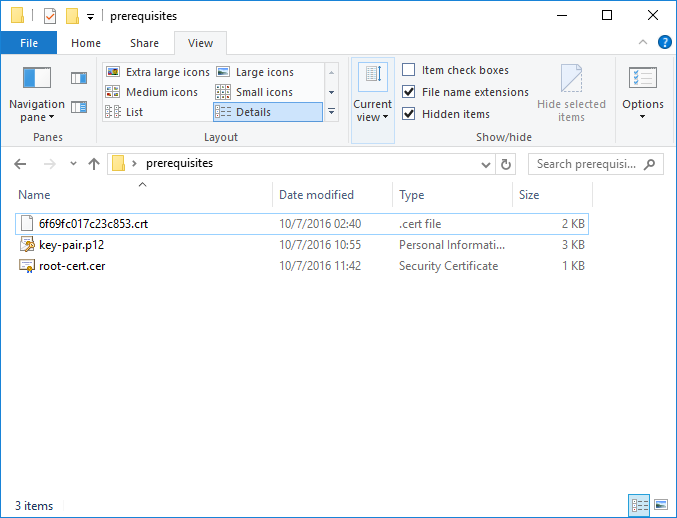
Task: Switch to large thumbnails view in status bar
Action: coord(660,506)
